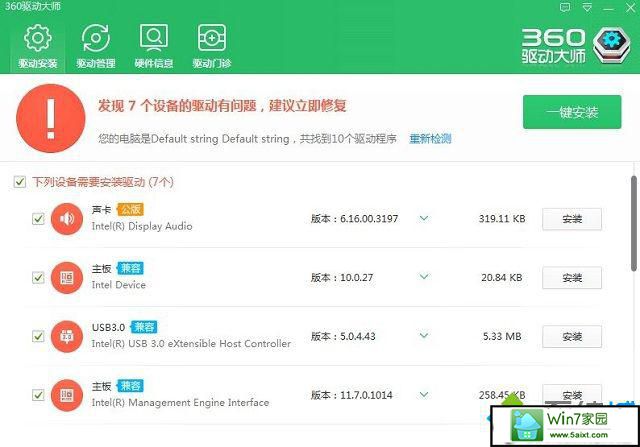Click the USB3.0 device icon

pyautogui.click(x=67, y=336)
